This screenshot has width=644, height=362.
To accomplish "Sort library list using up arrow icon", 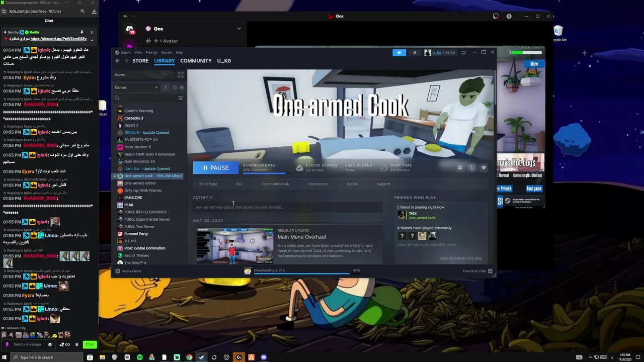I will coord(166,87).
